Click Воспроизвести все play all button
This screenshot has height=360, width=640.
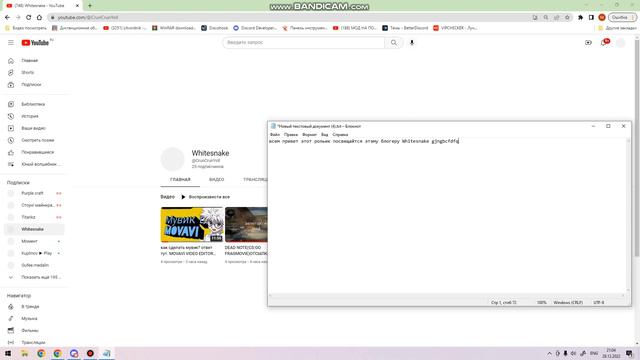click(x=205, y=197)
